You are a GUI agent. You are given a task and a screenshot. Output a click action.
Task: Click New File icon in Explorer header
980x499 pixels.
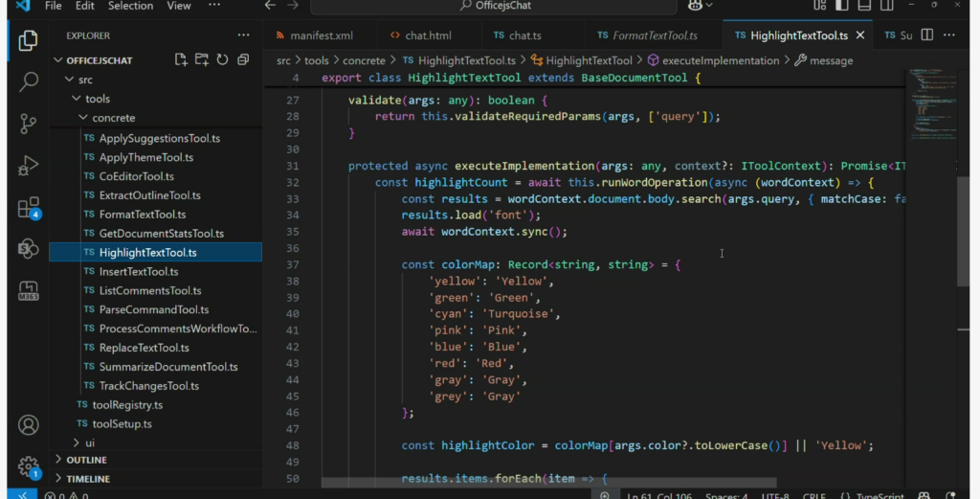pyautogui.click(x=182, y=60)
